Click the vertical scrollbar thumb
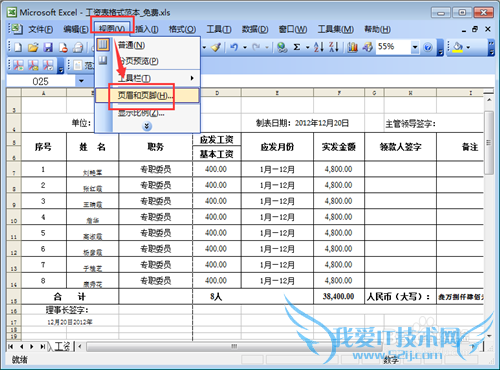500x370 pixels. [489, 143]
